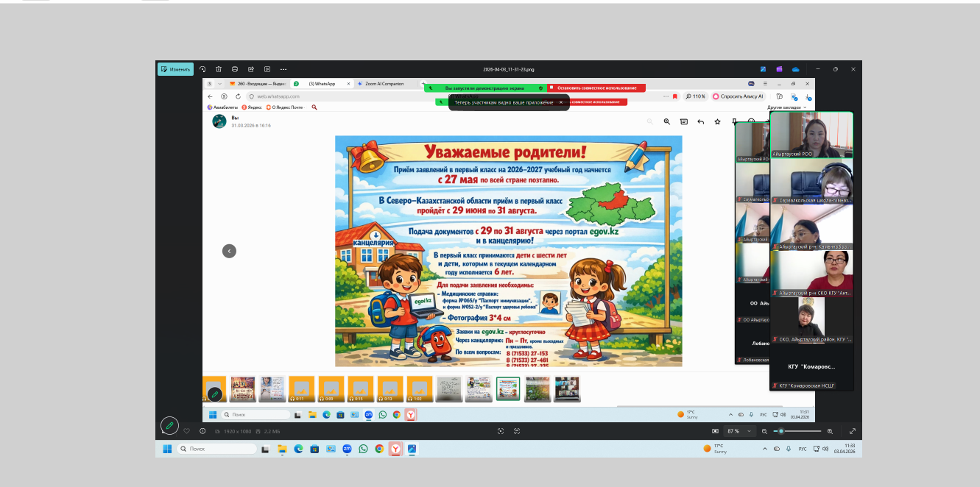Zoom out with the magnifier minus beside slider
Viewport: 980px width, 487px height.
point(764,431)
